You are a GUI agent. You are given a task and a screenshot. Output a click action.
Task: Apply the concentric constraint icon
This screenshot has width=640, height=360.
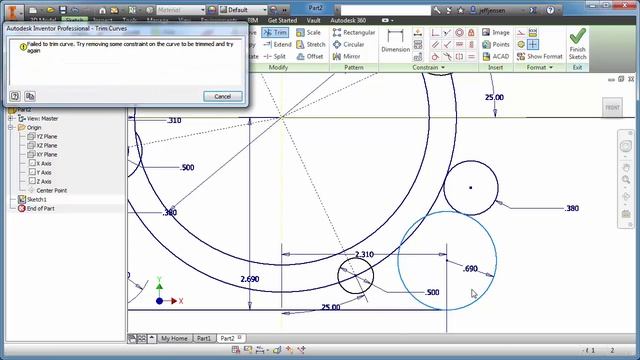(459, 32)
